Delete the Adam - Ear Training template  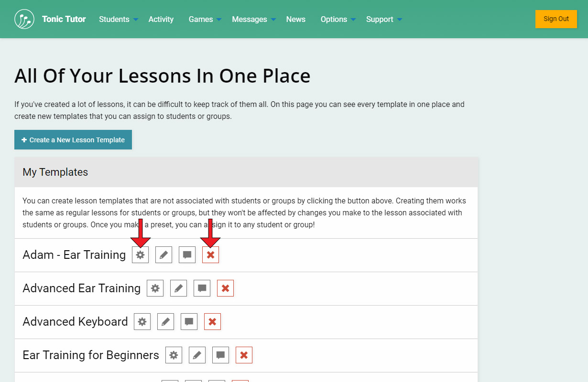coord(210,255)
